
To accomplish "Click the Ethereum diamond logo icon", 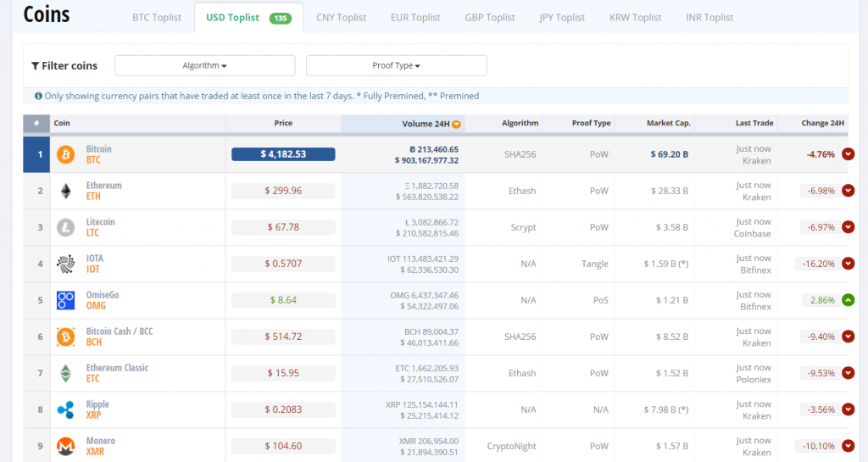I will click(x=65, y=191).
